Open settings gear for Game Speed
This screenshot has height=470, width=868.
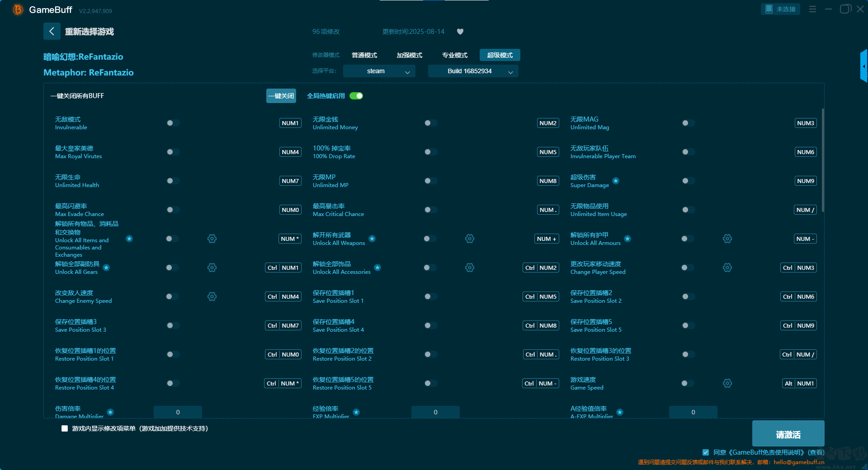coord(727,383)
